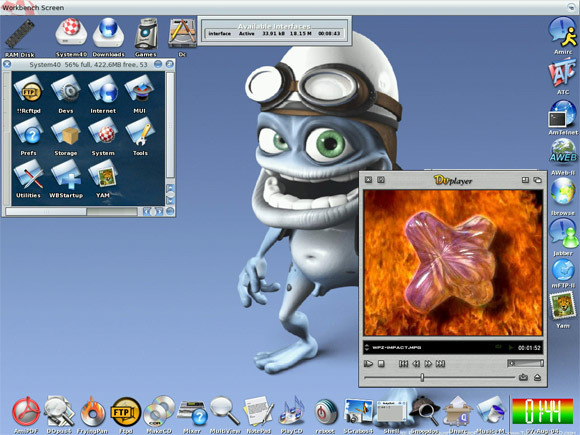The width and height of the screenshot is (580, 435).
Task: Adjust the DvPlayer volume slider
Action: click(x=525, y=363)
